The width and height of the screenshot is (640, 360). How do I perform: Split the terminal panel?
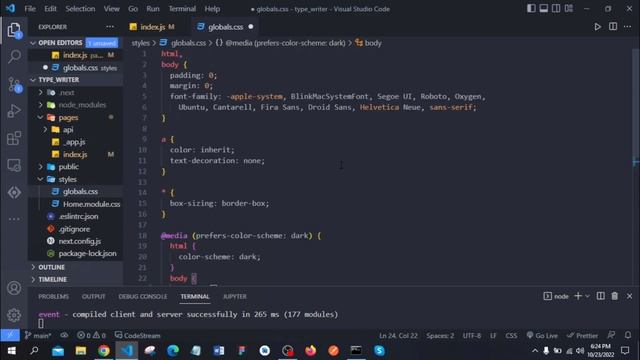[600, 296]
